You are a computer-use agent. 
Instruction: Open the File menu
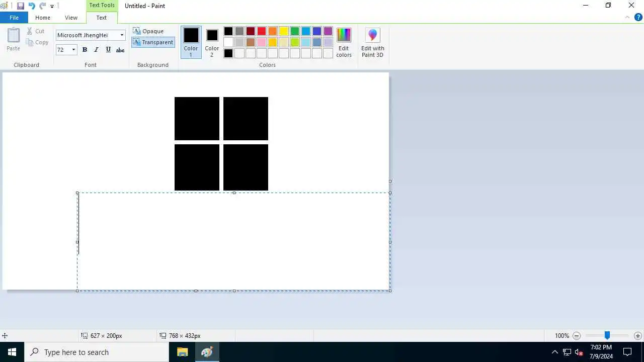pyautogui.click(x=14, y=18)
